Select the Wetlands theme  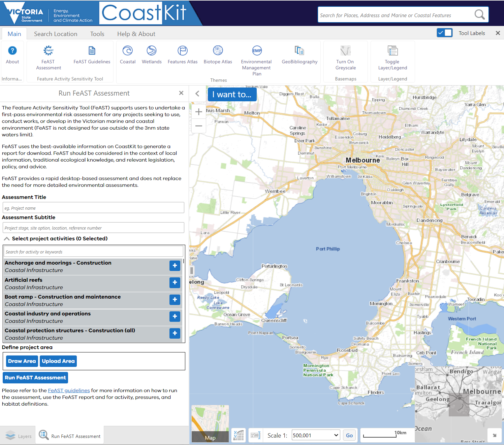(x=152, y=50)
